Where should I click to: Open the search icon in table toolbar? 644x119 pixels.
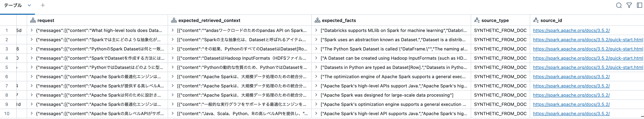[619, 6]
